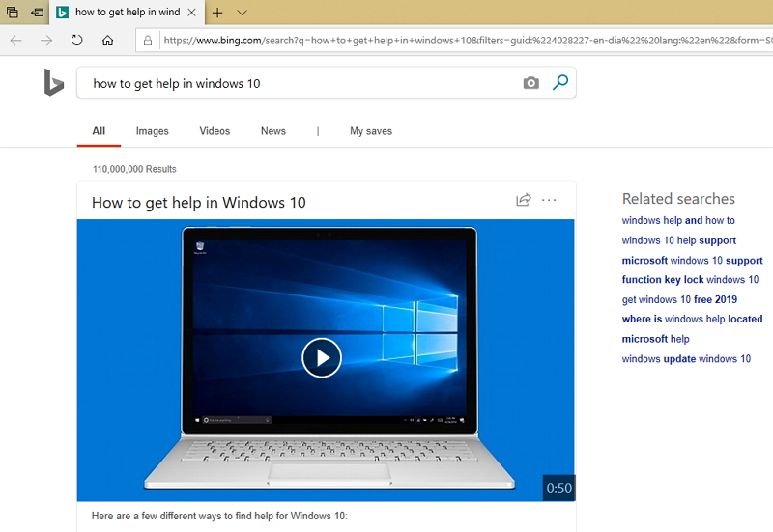This screenshot has height=532, width=773.
Task: Open the 'microsoft help' related search
Action: click(x=656, y=339)
